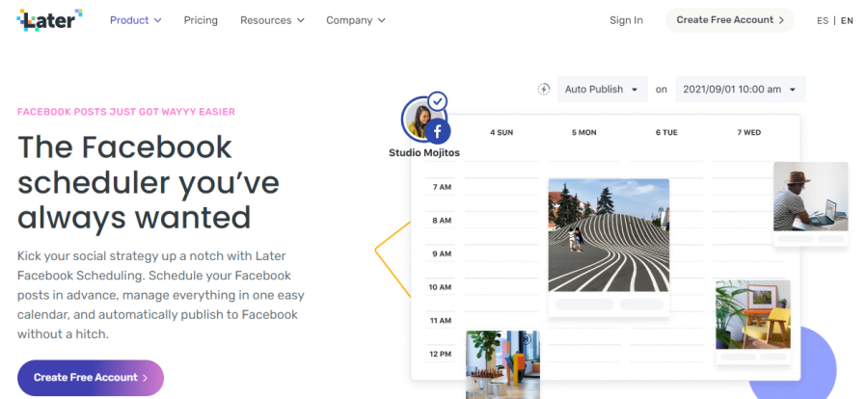Go to the Pricing page
The height and width of the screenshot is (399, 868).
(201, 20)
